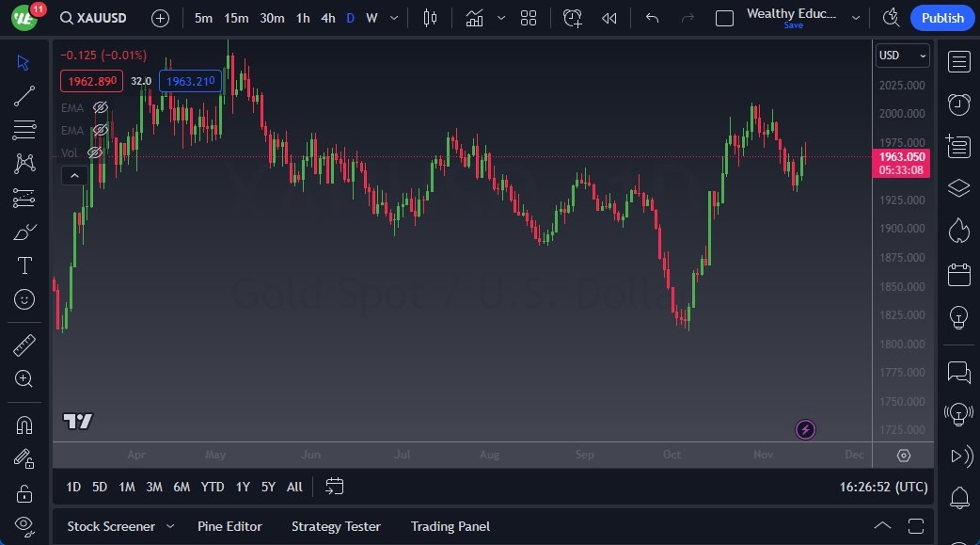
Task: Set the chart range to YTD
Action: (213, 487)
